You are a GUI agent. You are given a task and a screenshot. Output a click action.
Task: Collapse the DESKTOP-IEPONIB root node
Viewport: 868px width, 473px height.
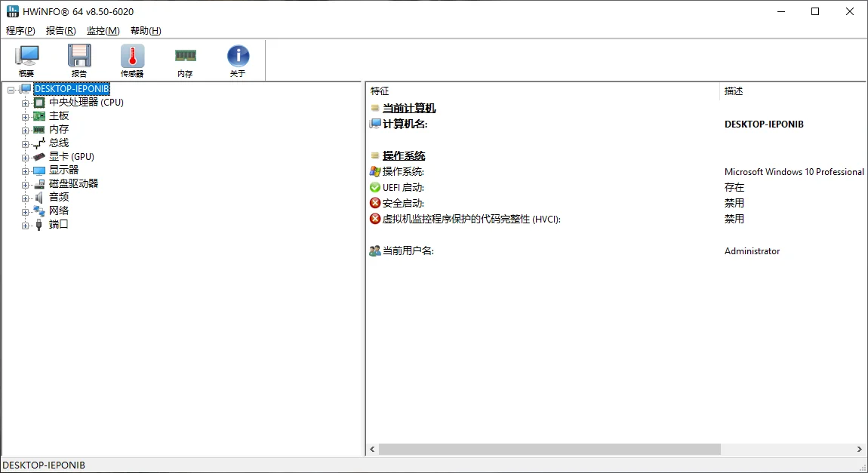pyautogui.click(x=11, y=89)
